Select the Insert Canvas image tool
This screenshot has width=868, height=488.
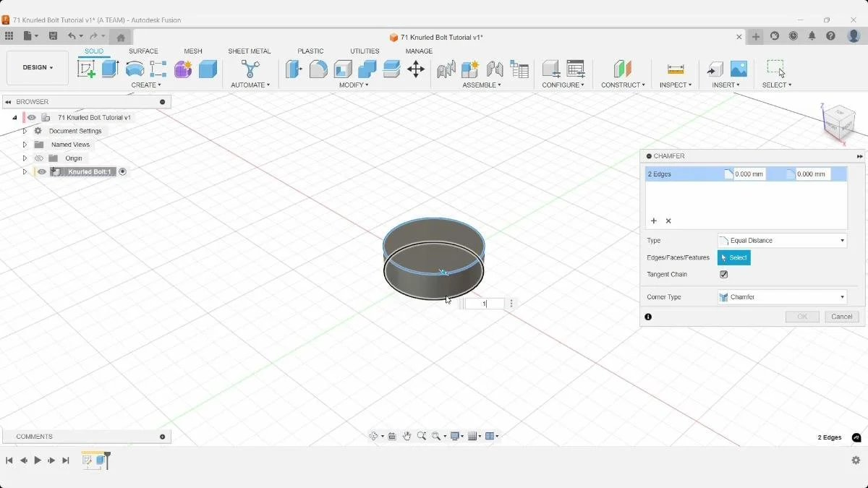739,69
